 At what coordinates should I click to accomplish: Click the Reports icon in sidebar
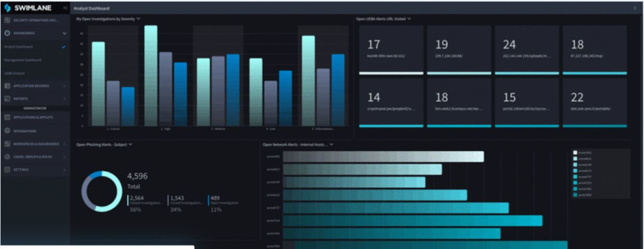coord(7,99)
